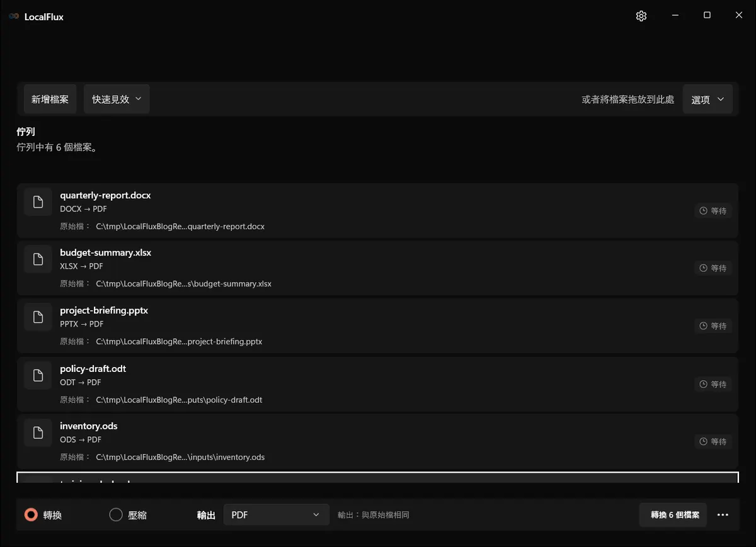Click the 佇列 heading

[26, 132]
